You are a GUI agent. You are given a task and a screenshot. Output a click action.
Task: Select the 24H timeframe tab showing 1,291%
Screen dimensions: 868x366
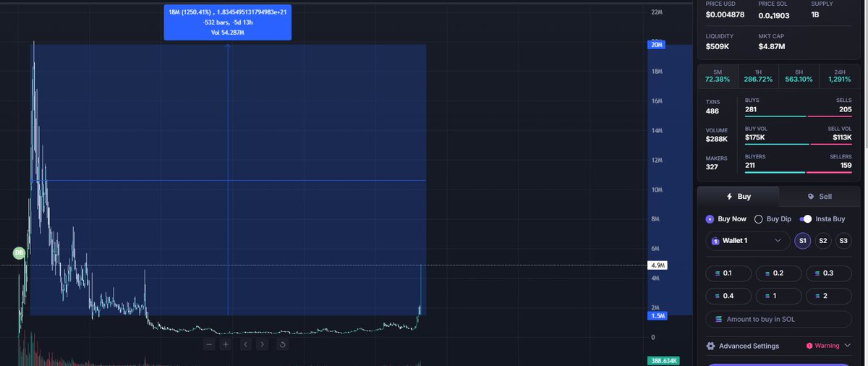point(839,75)
